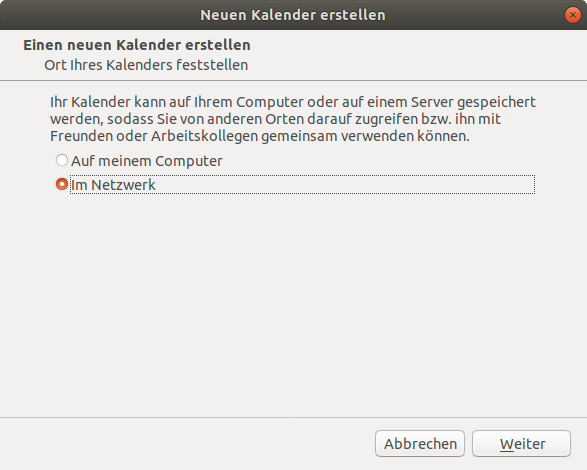This screenshot has height=470, width=587.
Task: Click the subheading "Ort Ihres Kalenders feststellen"
Action: (146, 65)
